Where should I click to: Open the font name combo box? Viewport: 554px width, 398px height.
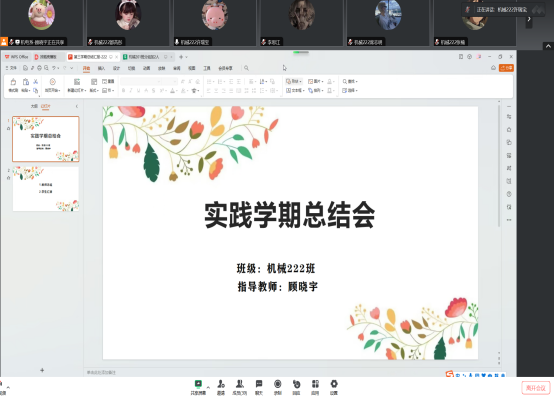click(141, 82)
